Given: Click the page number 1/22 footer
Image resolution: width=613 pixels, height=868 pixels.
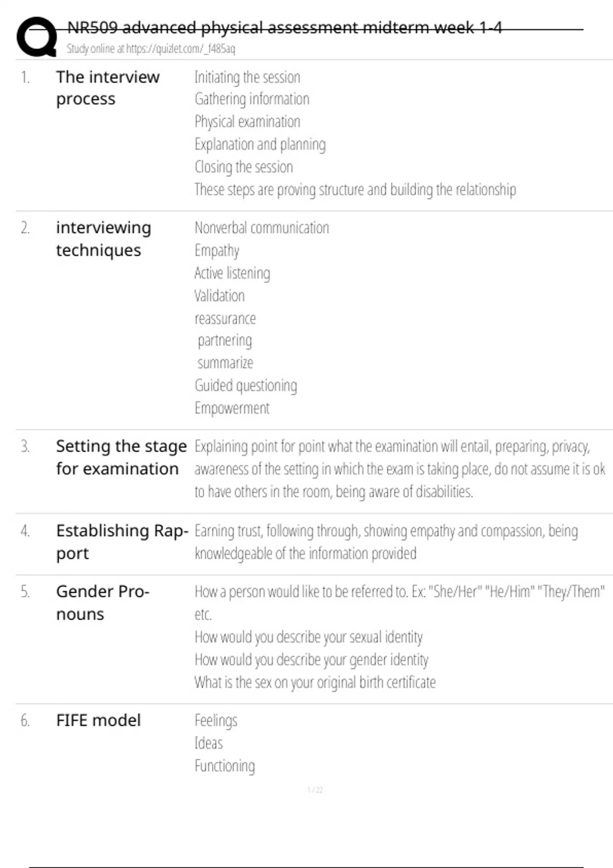Looking at the screenshot, I should point(315,790).
